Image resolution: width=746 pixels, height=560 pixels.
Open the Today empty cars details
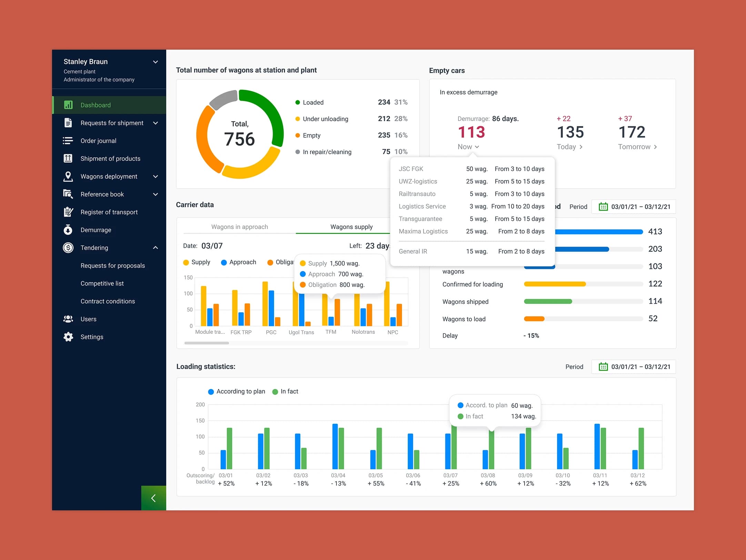[x=570, y=147]
